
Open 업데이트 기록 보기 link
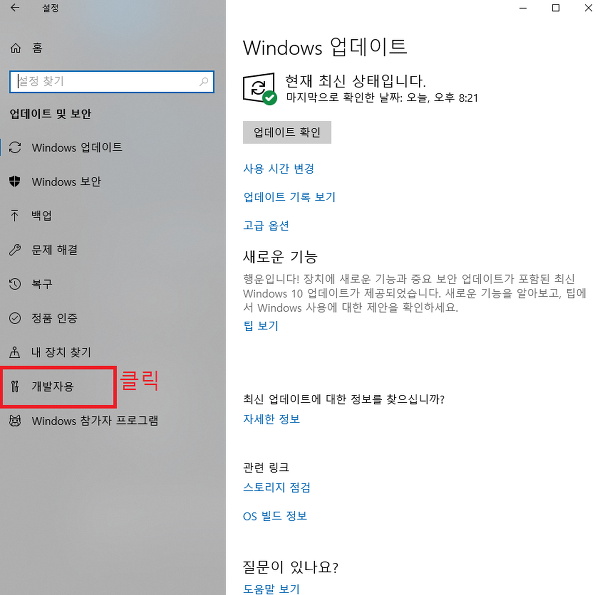[x=289, y=197]
